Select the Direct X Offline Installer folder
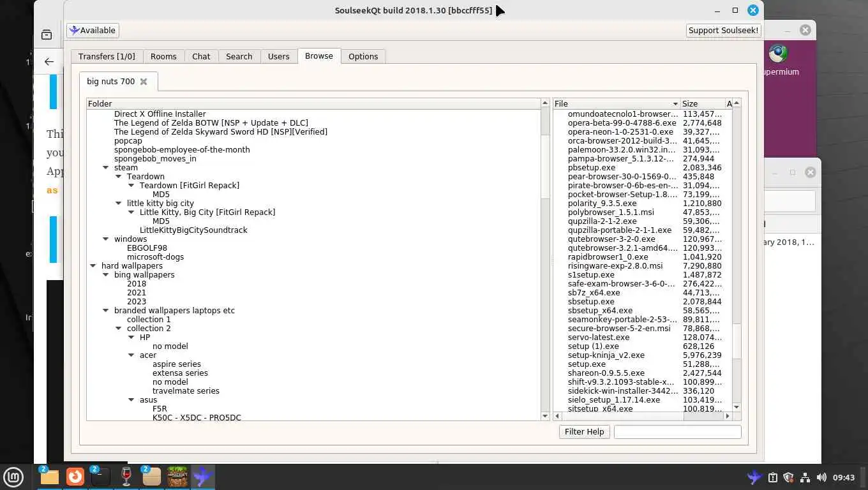 click(160, 114)
